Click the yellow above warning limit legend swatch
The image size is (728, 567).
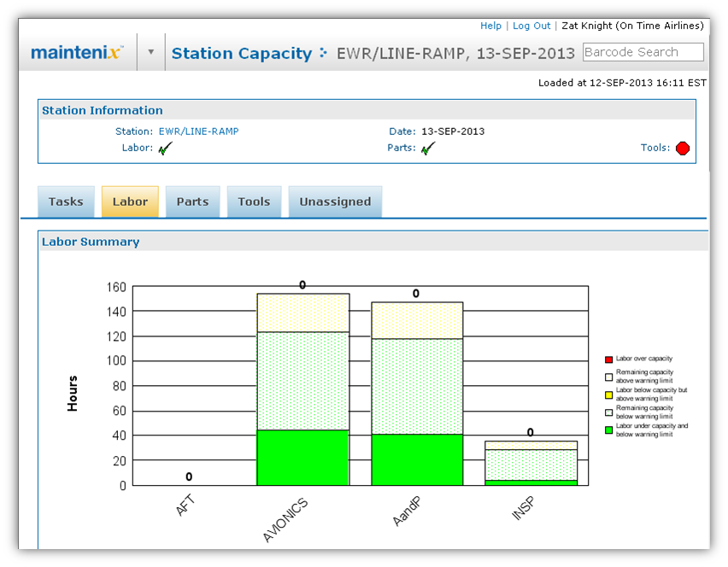click(608, 394)
